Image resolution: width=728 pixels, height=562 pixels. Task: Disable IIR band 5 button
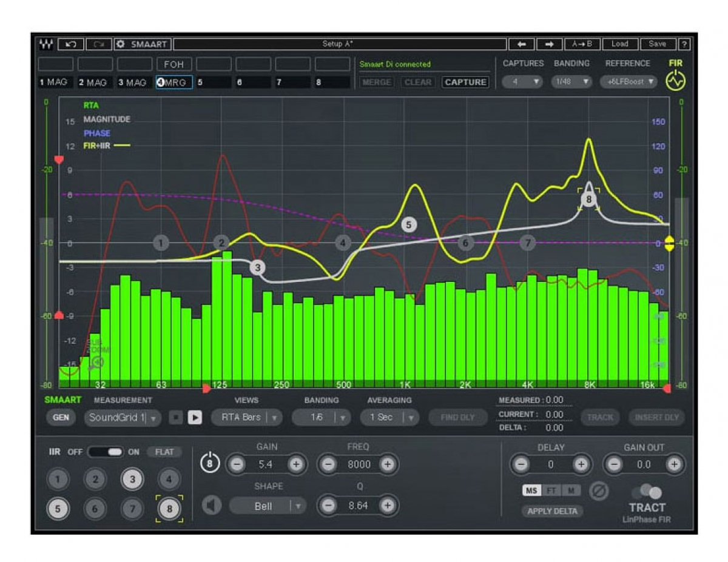[58, 509]
